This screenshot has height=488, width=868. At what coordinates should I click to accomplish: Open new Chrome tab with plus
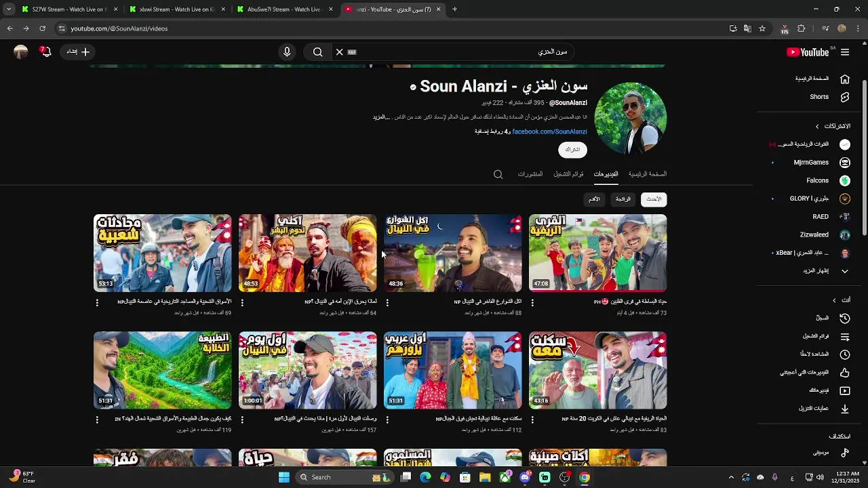(454, 9)
